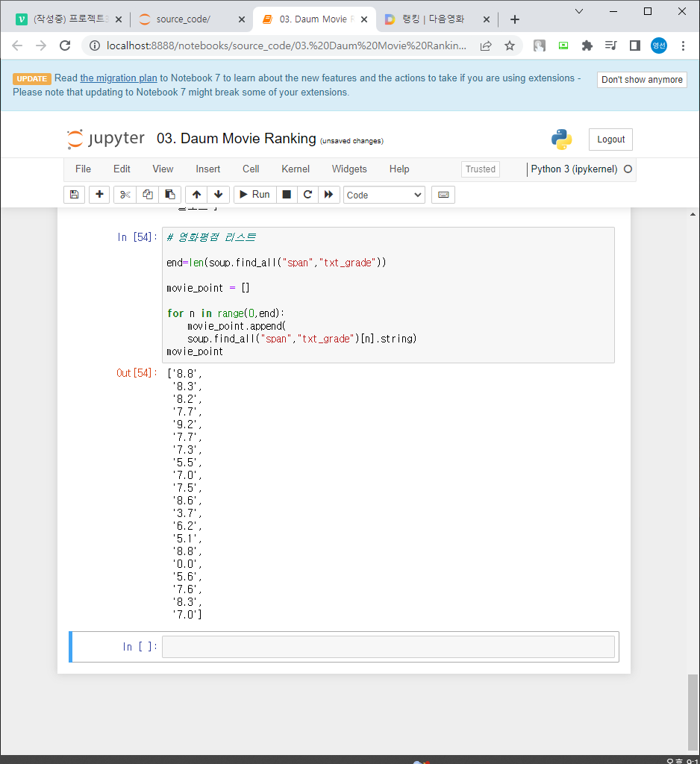700x764 pixels.
Task: Insert a cell below with plus icon
Action: point(99,195)
